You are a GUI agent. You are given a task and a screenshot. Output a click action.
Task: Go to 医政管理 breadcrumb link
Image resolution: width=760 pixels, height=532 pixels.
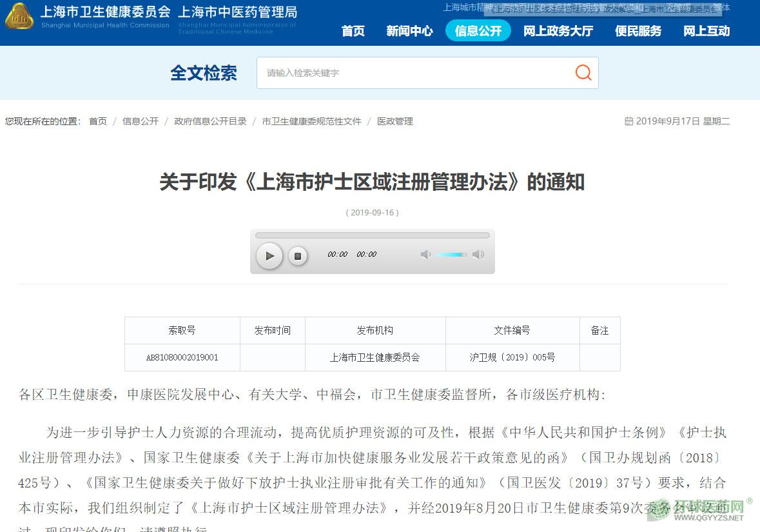coord(395,121)
